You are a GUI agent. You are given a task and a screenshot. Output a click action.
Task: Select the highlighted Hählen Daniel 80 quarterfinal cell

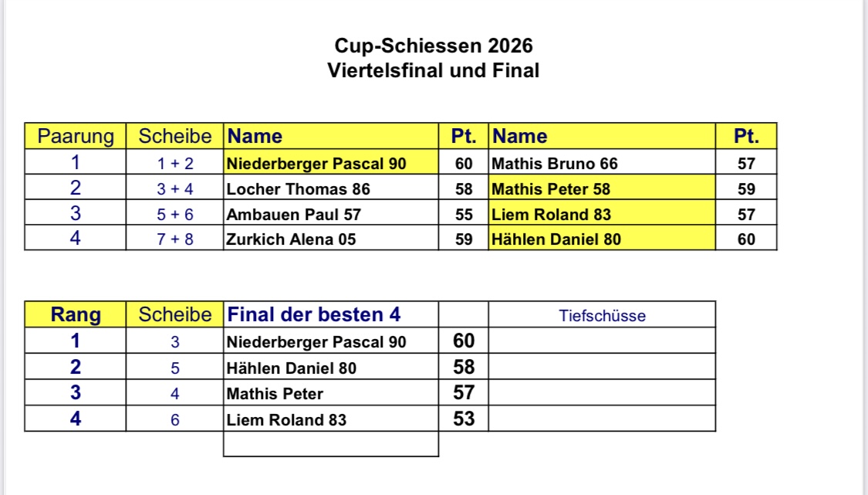(x=602, y=239)
